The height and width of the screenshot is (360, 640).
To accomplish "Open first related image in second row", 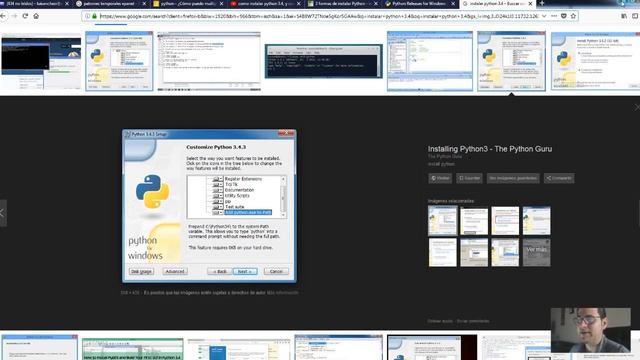I will (x=442, y=253).
